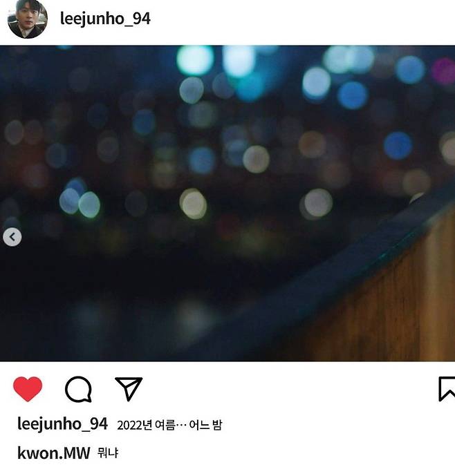This screenshot has width=455, height=476.
Task: Save post with the bookmark icon
Action: 447,389
